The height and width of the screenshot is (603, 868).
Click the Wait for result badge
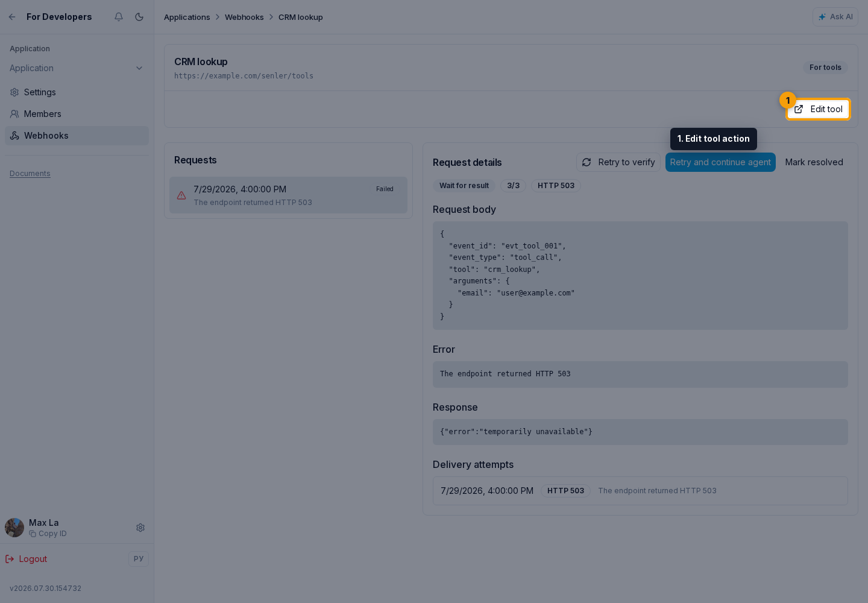pyautogui.click(x=464, y=186)
